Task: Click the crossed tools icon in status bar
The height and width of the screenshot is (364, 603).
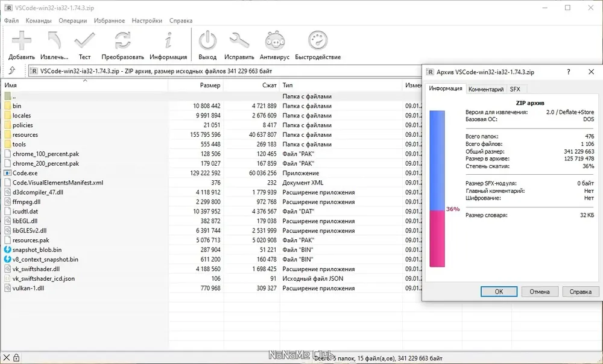Action: [6, 358]
